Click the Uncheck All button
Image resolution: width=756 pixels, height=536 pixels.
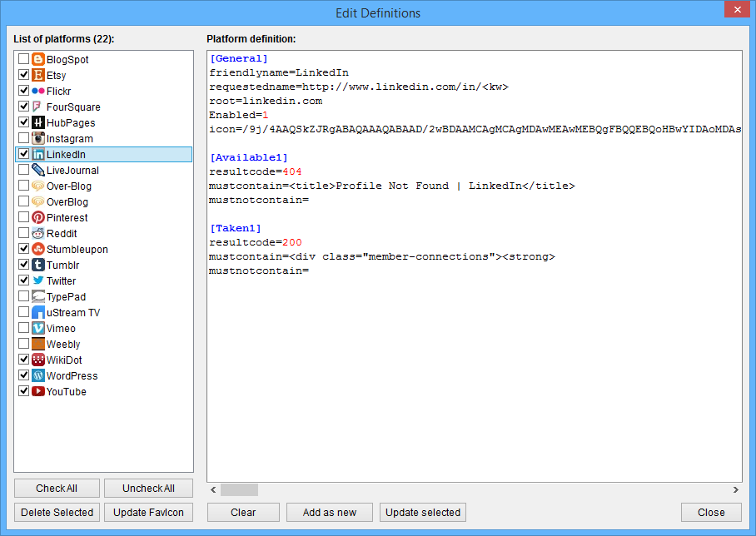tap(148, 489)
